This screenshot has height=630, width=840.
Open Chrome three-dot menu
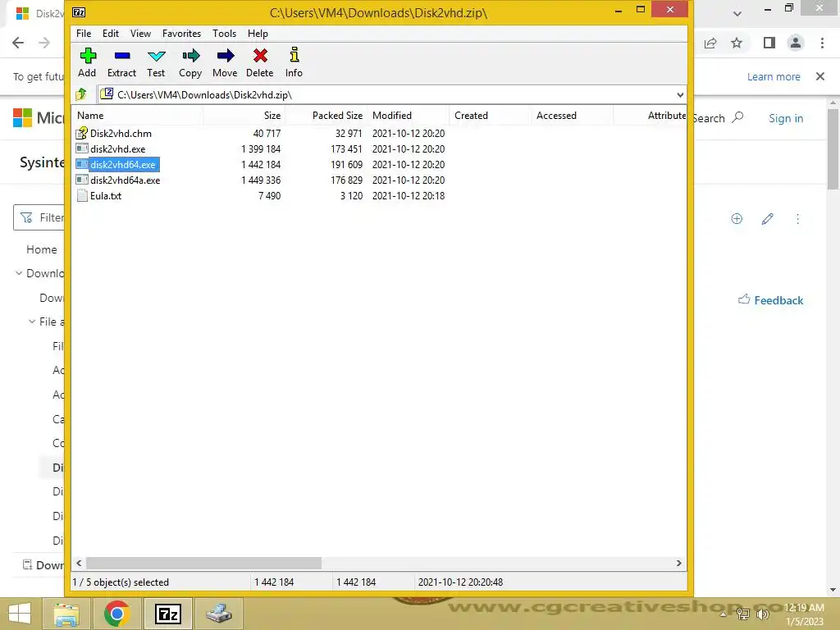click(x=822, y=43)
